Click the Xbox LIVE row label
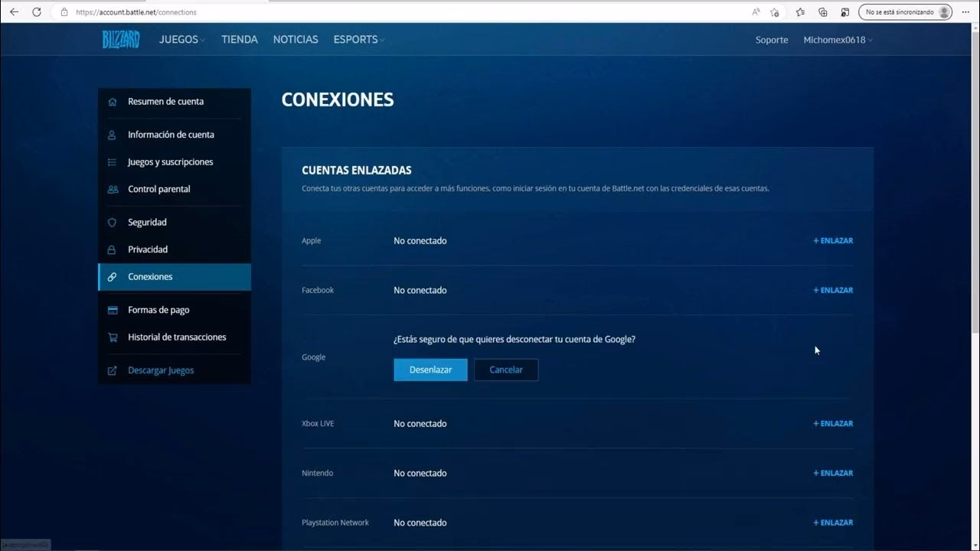The width and height of the screenshot is (980, 551). tap(318, 423)
